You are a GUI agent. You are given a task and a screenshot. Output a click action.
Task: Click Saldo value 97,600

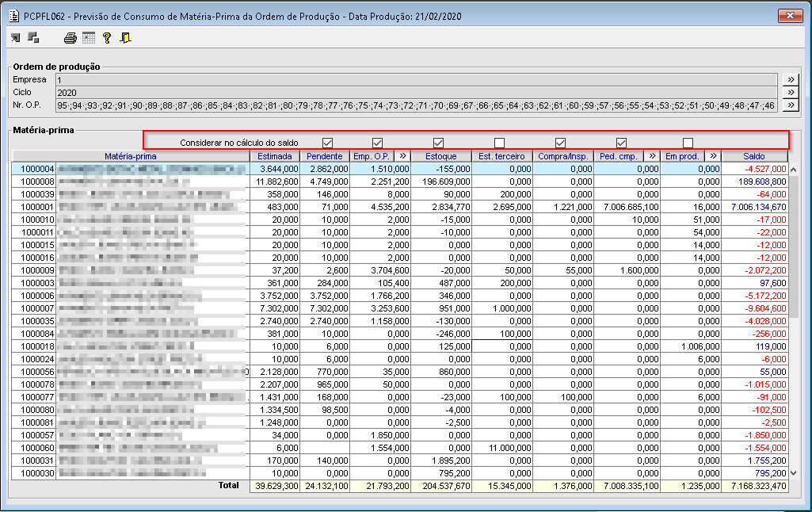[x=772, y=283]
